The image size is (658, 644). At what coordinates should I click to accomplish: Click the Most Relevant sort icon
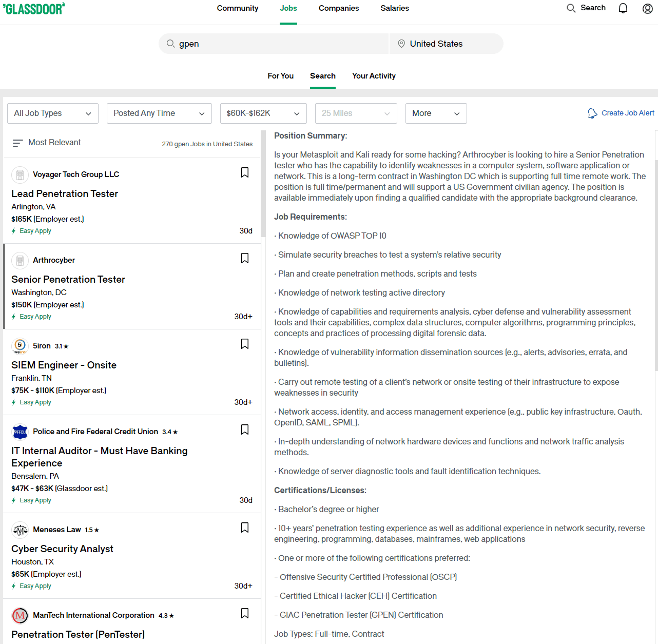17,143
